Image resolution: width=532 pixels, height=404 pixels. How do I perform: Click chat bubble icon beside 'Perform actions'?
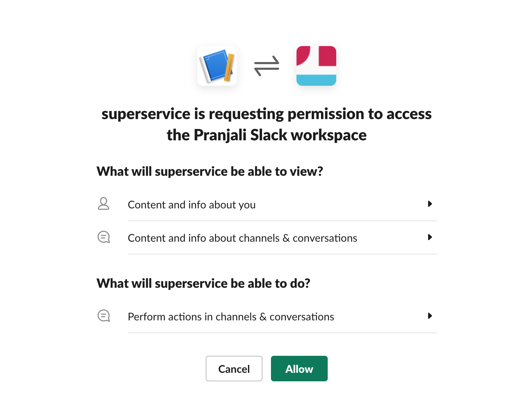coord(104,316)
